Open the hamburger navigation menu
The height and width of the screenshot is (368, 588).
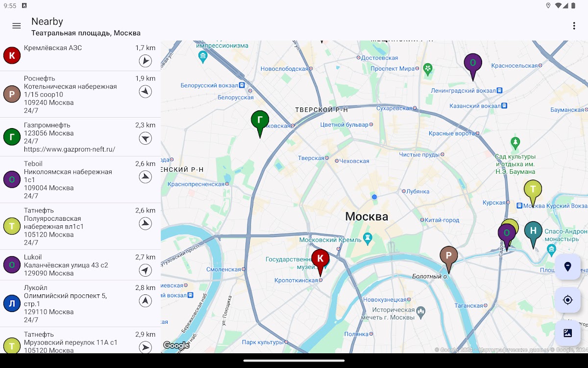point(17,26)
